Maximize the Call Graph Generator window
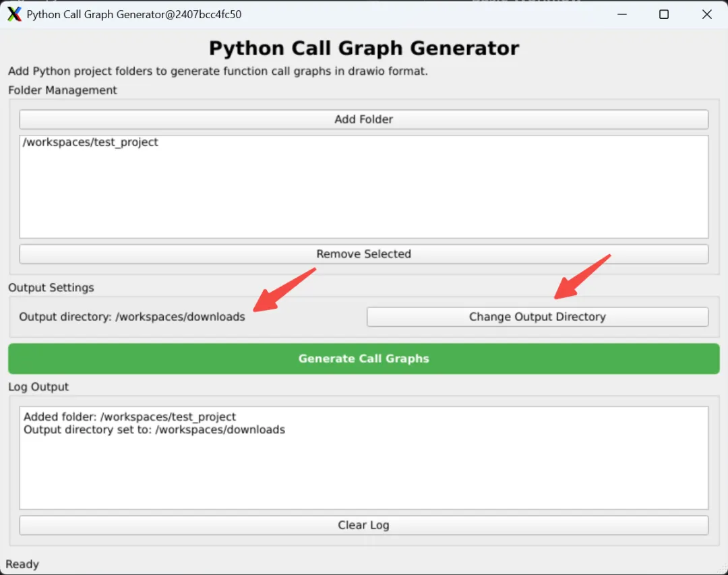Screen dimensions: 728x575 point(664,14)
